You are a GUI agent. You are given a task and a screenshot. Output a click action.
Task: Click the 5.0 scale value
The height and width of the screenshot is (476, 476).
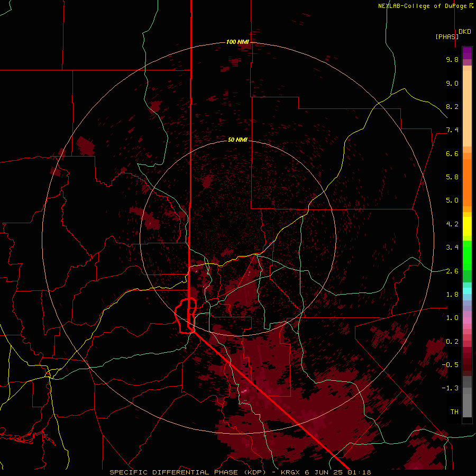(x=452, y=200)
